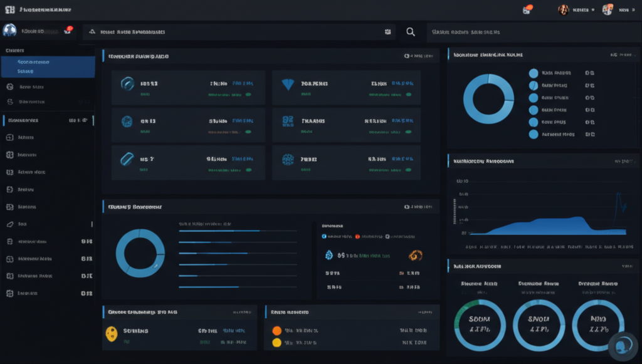The width and height of the screenshot is (642, 364).
Task: Click the yellow round icon in bottom-left panel
Action: (112, 333)
